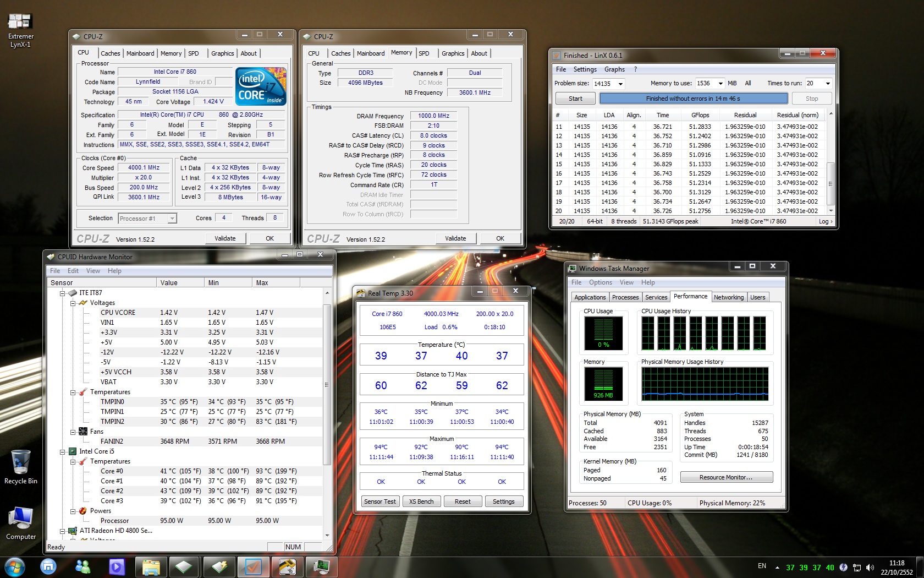The image size is (924, 578).
Task: Click the Hardware Monitor vertical scrollbar thumb
Action: [x=327, y=384]
